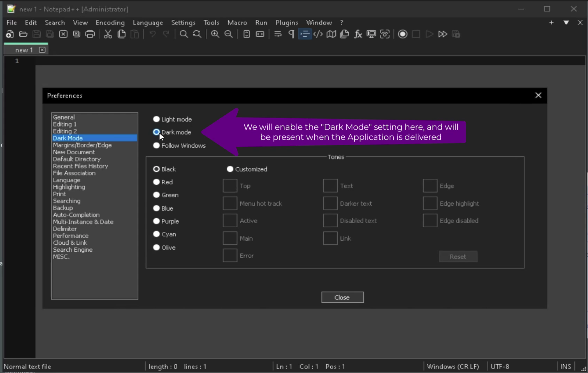The height and width of the screenshot is (373, 588).
Task: Enable the Dark mode radio button
Action: coord(156,132)
